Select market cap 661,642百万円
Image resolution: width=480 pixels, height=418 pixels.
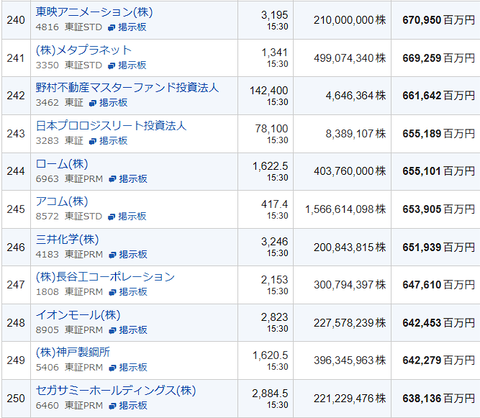(x=439, y=96)
